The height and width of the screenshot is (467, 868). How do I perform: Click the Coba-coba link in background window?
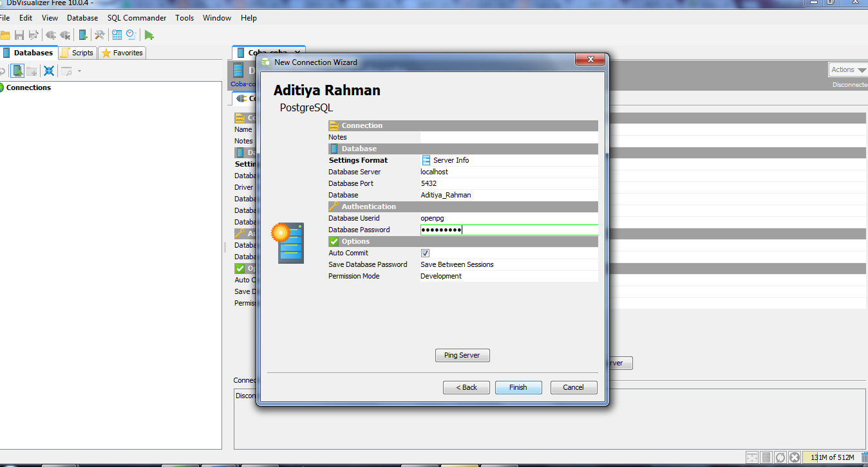click(x=243, y=84)
